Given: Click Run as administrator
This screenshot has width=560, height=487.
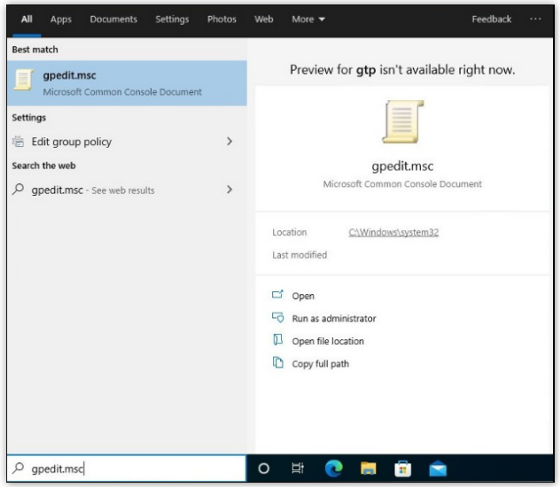Looking at the screenshot, I should [334, 318].
